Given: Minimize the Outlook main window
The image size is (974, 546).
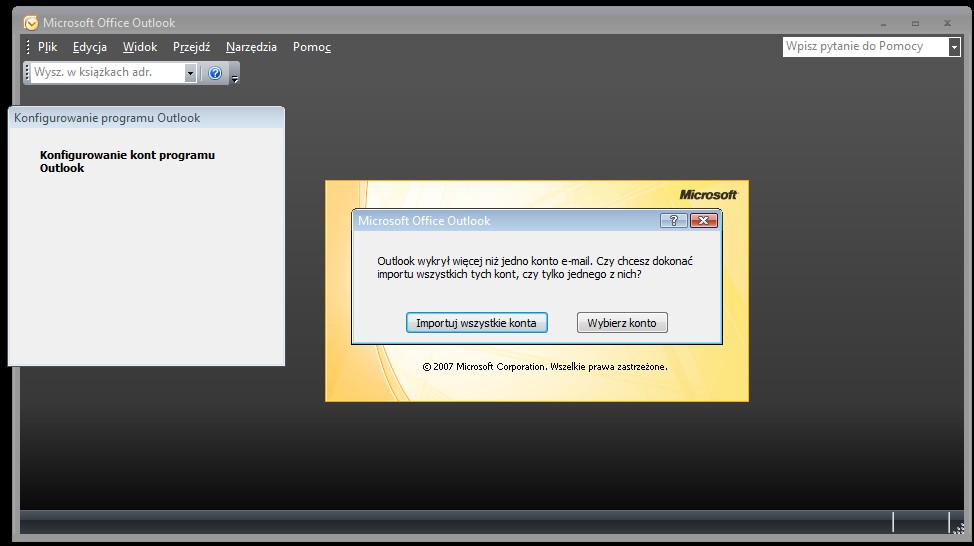Looking at the screenshot, I should (x=886, y=23).
